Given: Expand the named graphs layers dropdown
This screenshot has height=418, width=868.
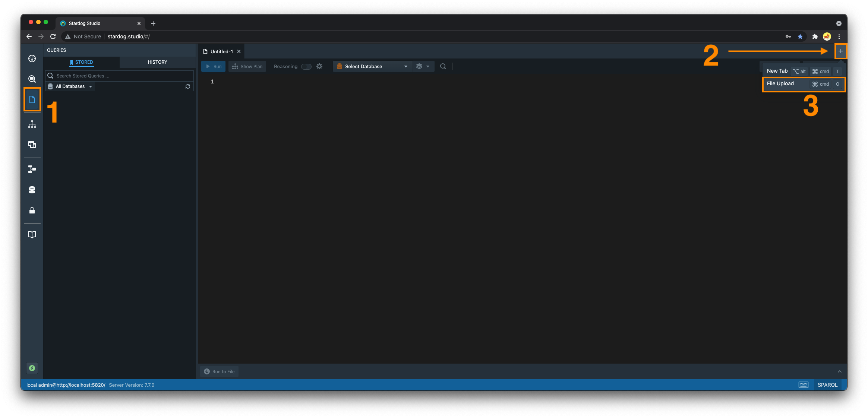Looking at the screenshot, I should [423, 66].
